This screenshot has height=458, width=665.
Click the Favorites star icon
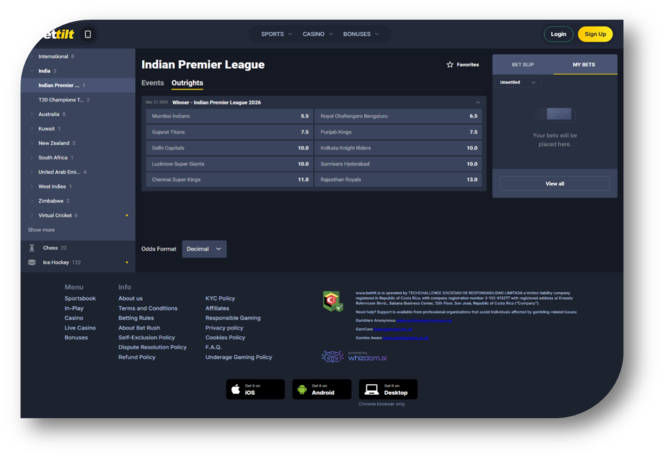coord(450,64)
